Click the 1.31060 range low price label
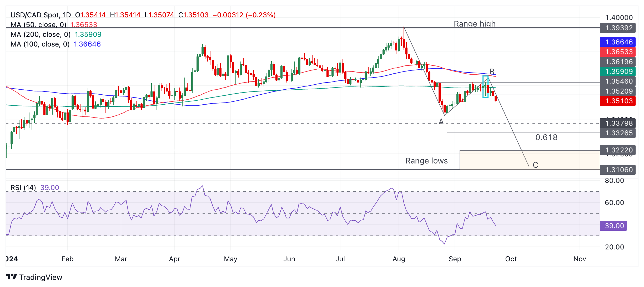Screen dimensions: 644x287 point(618,170)
